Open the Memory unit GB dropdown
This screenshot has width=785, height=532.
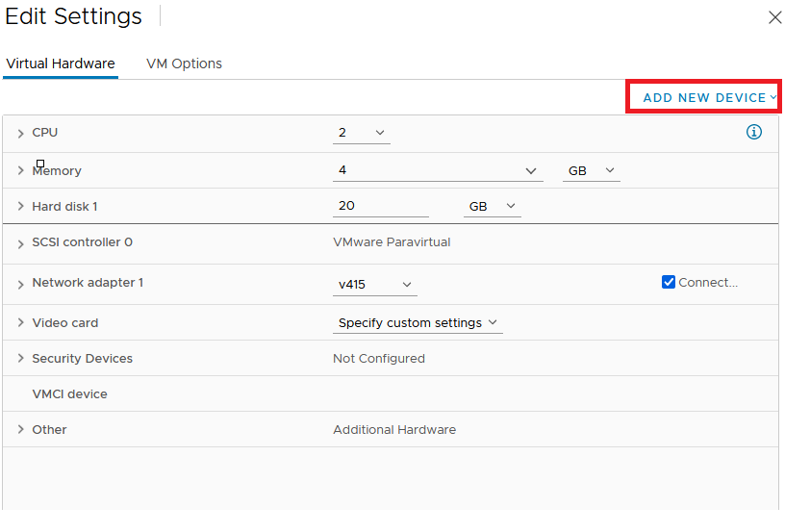[591, 170]
